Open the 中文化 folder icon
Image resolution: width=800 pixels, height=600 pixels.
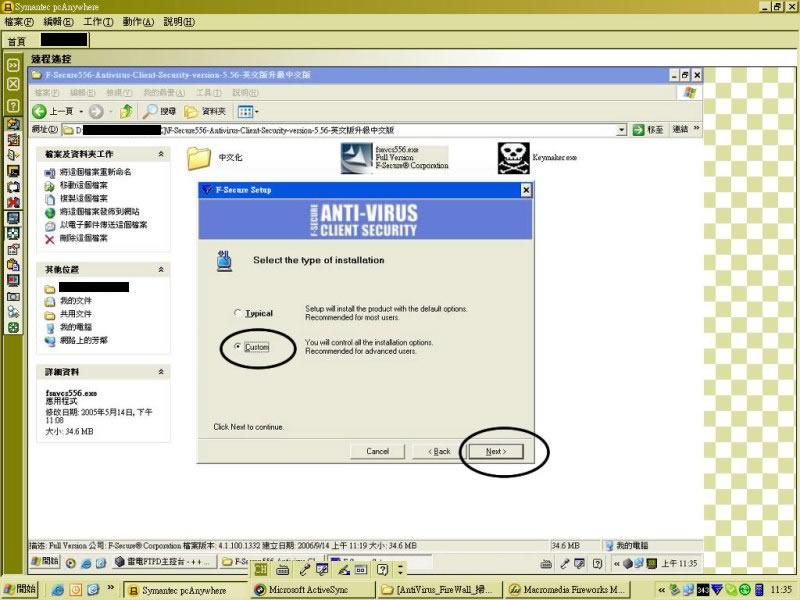coord(199,158)
